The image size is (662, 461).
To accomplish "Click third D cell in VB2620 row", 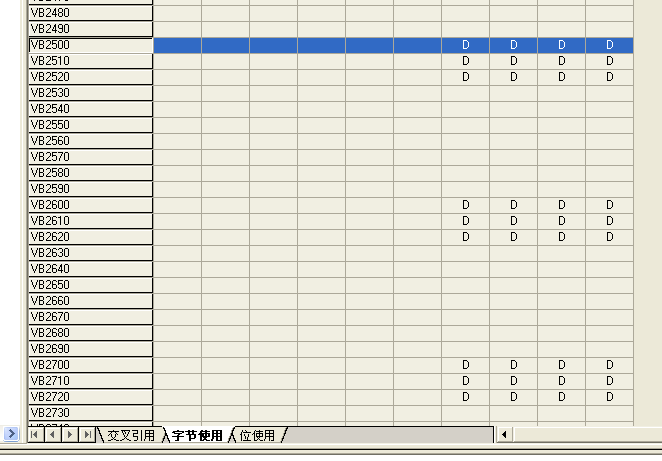I will [x=562, y=237].
